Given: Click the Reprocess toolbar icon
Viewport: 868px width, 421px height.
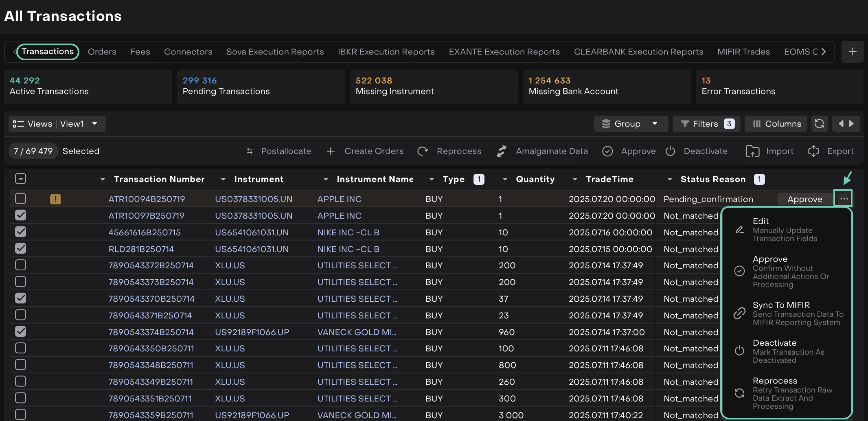Looking at the screenshot, I should [x=423, y=151].
